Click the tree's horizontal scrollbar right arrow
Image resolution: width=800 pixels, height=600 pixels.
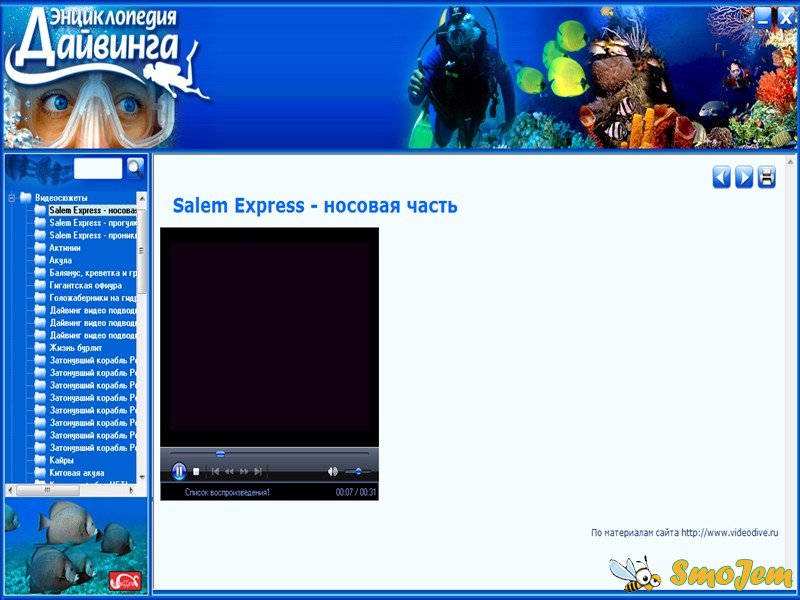132,490
